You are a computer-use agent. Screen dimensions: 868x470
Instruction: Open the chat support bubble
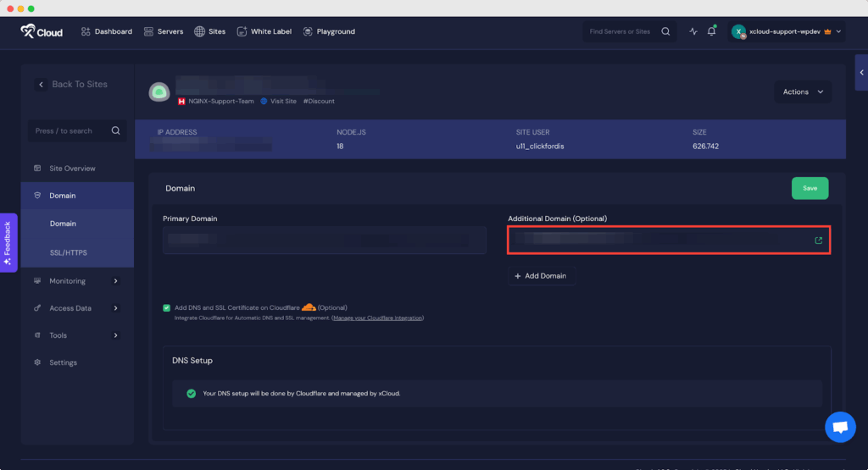(x=840, y=427)
